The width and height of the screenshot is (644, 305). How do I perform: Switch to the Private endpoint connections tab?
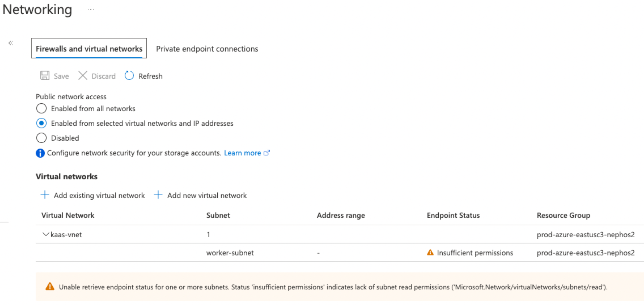point(207,49)
